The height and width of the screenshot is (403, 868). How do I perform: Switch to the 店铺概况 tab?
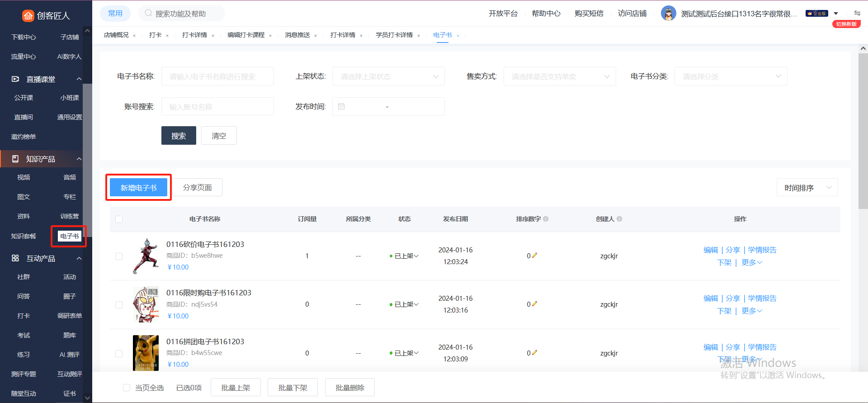point(116,35)
